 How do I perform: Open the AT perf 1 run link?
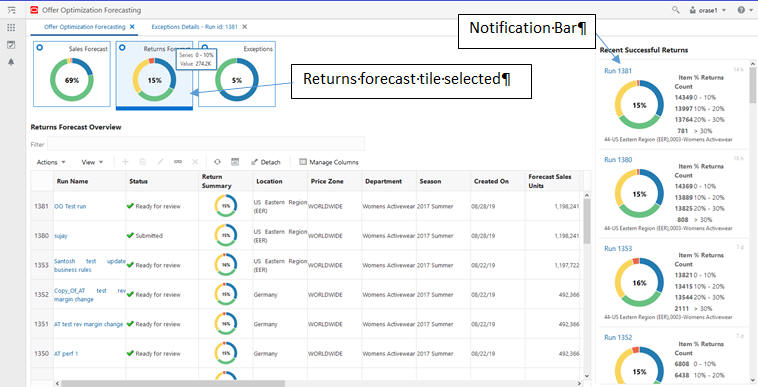click(66, 354)
